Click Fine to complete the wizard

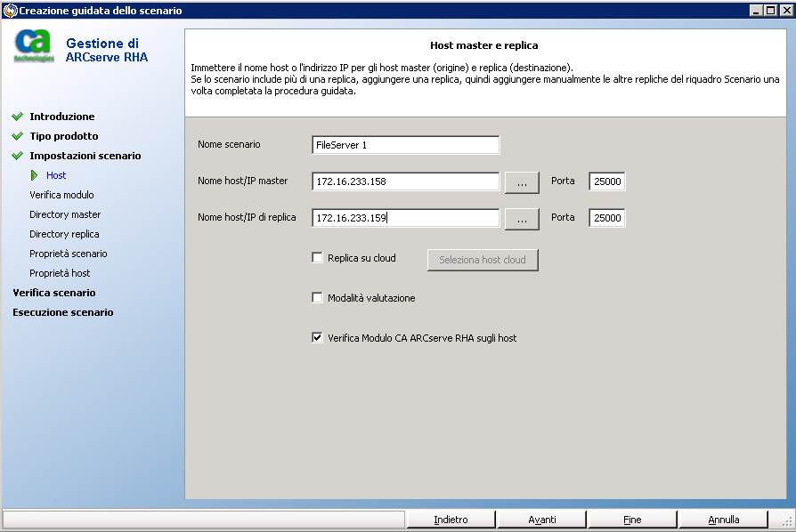pyautogui.click(x=632, y=519)
